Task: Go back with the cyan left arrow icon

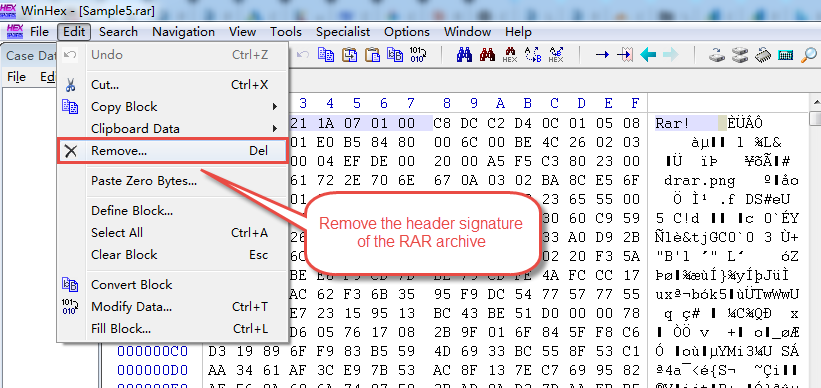Action: click(648, 54)
